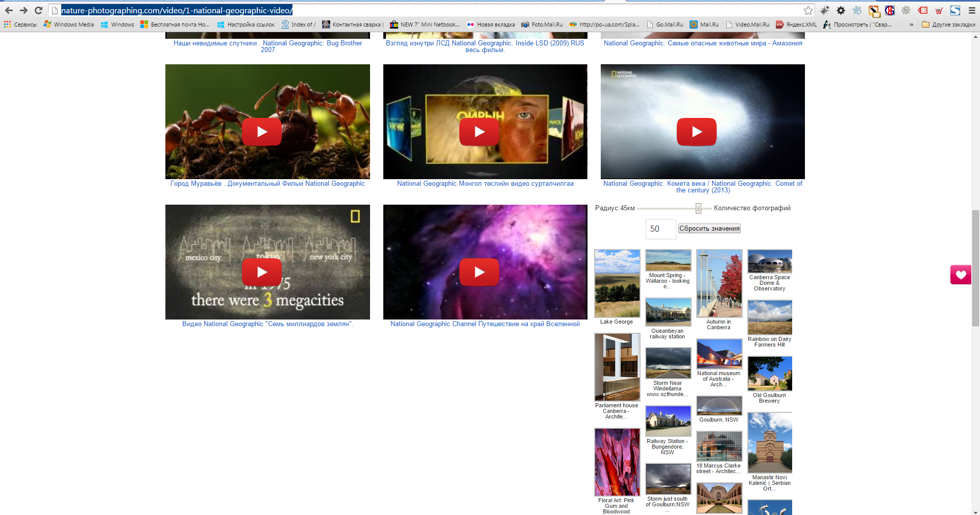Open the Railway Station Bungendore thumbnail
Screen dimensions: 980x515
tap(668, 421)
